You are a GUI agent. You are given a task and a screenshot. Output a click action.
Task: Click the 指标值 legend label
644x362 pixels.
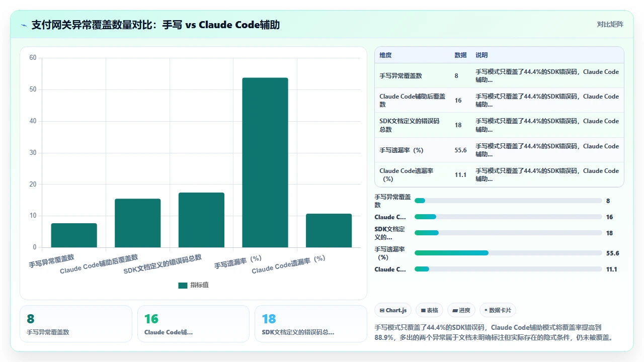[x=199, y=285]
